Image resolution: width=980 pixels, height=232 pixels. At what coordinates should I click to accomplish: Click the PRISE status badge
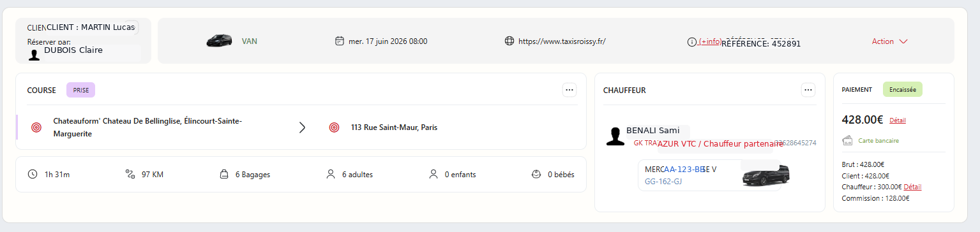point(81,90)
